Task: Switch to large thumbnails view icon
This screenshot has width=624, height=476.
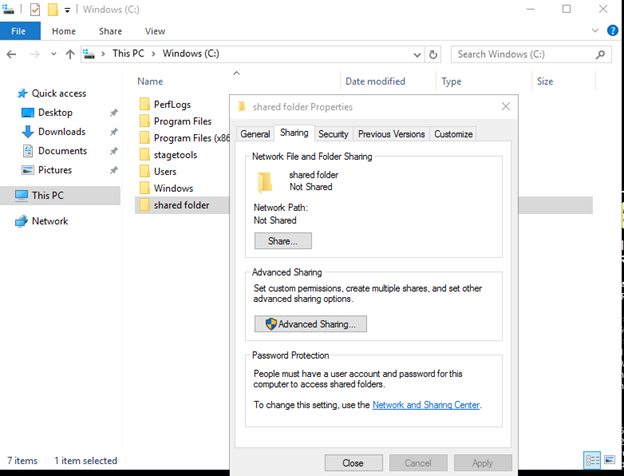Action: tap(609, 460)
